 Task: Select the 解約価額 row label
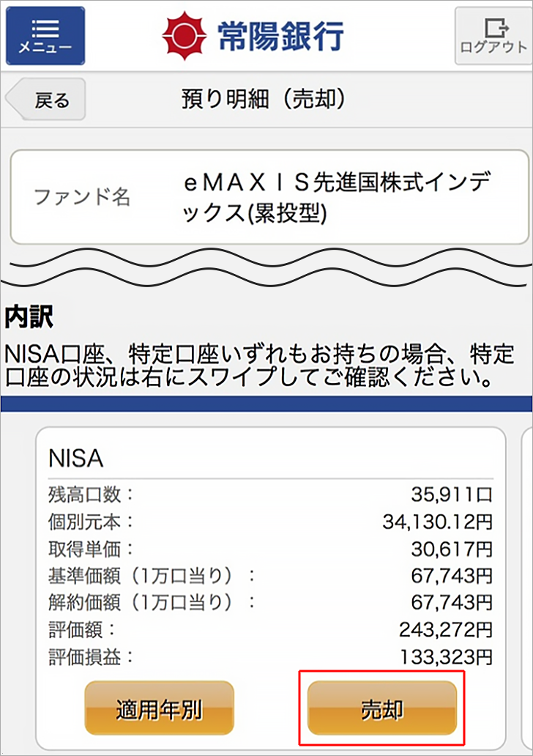click(152, 602)
